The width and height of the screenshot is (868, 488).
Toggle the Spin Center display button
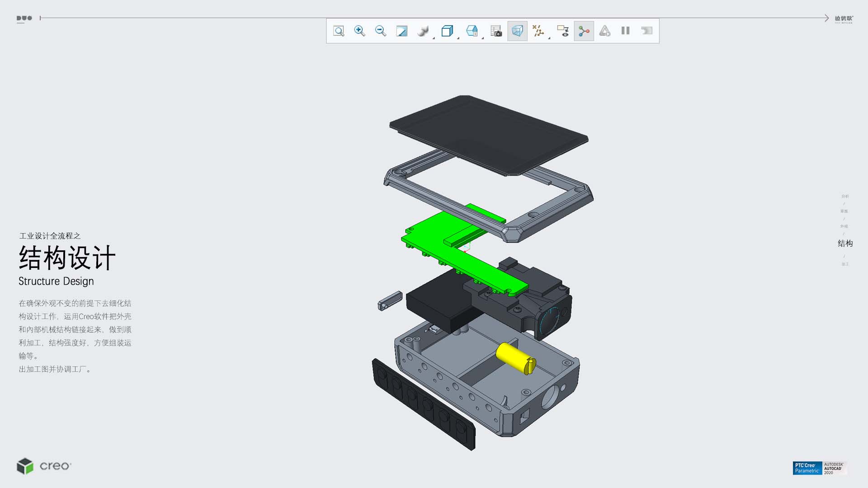click(584, 31)
